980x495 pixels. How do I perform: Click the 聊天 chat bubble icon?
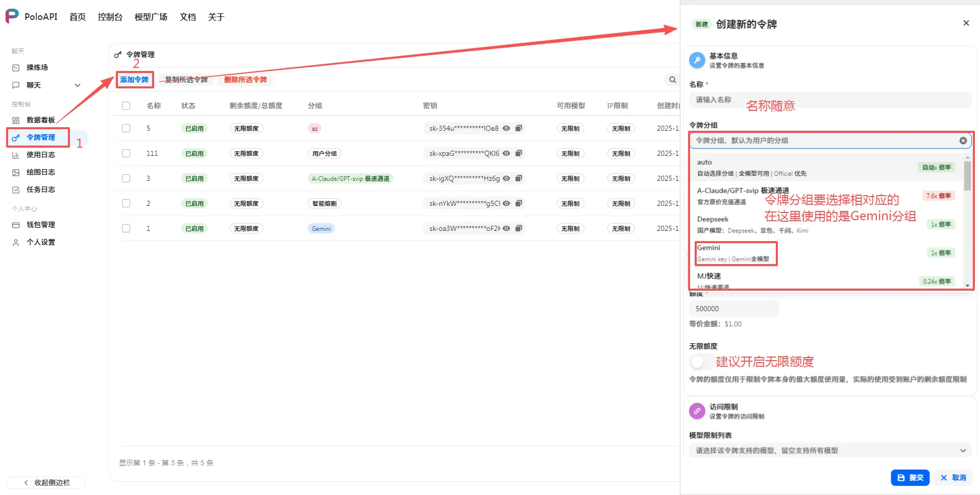click(16, 85)
